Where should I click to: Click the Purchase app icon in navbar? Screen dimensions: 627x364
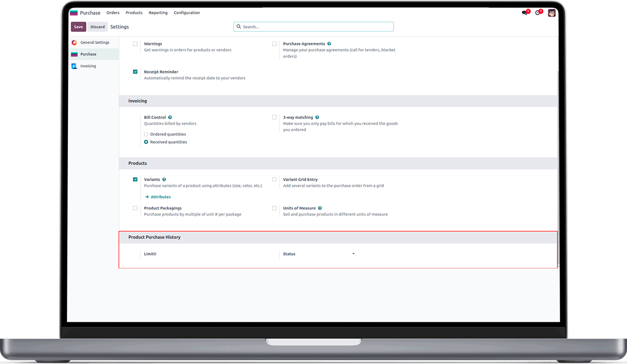pos(74,13)
